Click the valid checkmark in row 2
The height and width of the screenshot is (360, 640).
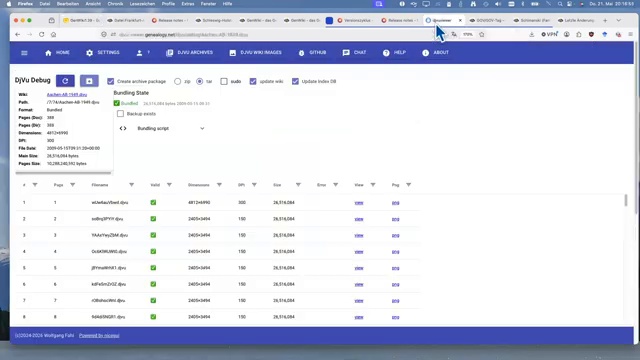[153, 219]
